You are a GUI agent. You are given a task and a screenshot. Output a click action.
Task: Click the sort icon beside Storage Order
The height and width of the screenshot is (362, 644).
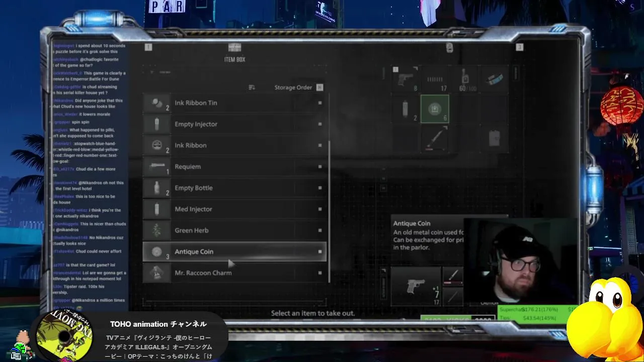coord(252,87)
